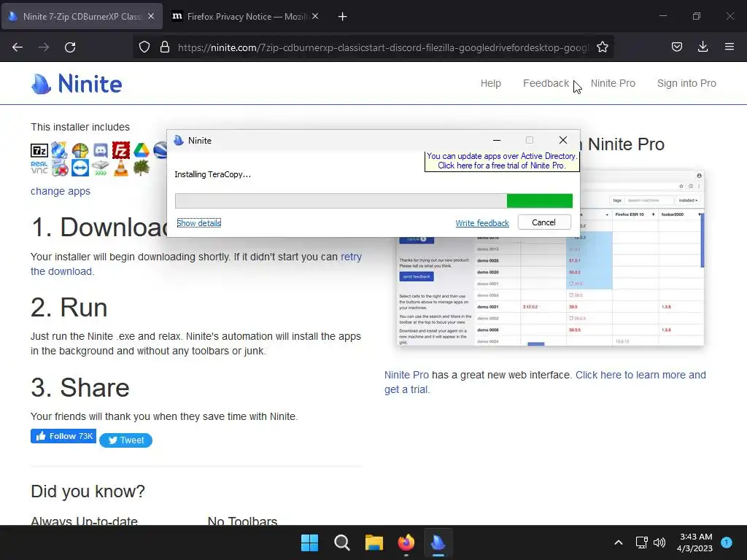The height and width of the screenshot is (560, 747).
Task: Click the Facebook Follow 73K button
Action: (x=63, y=436)
